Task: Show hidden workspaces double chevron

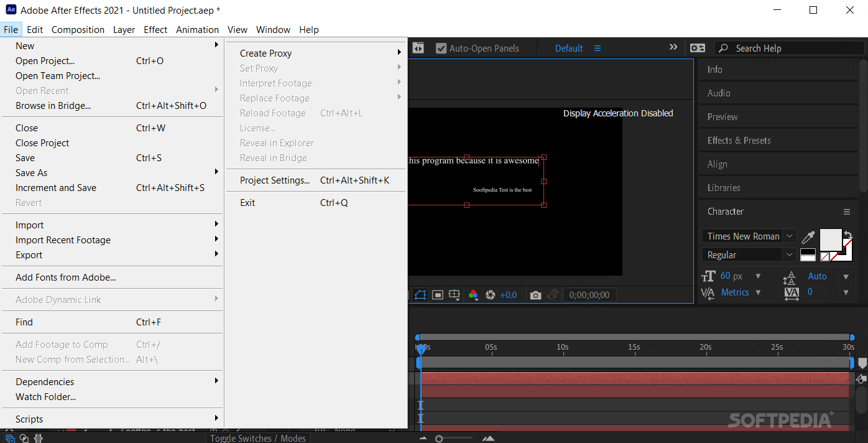Action: click(x=673, y=47)
